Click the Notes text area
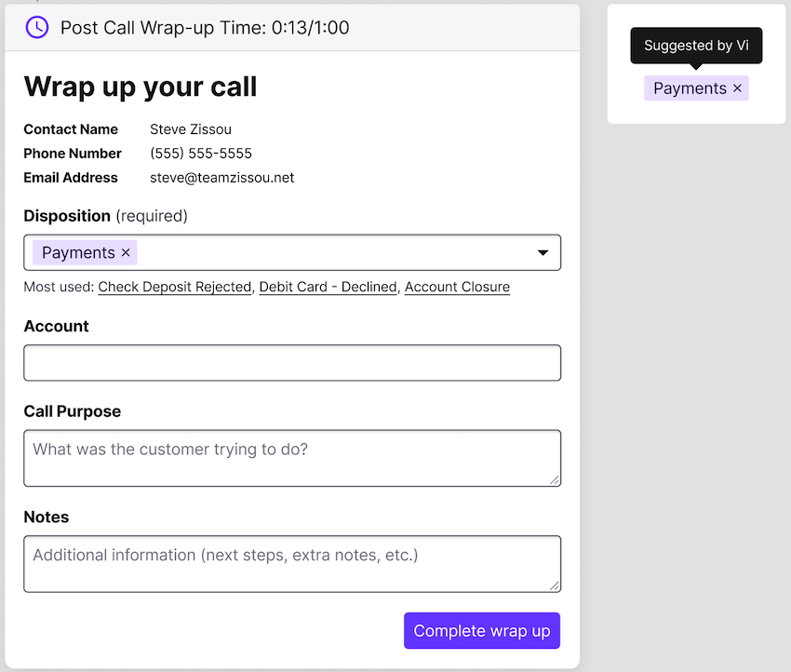This screenshot has height=672, width=791. coord(292,564)
